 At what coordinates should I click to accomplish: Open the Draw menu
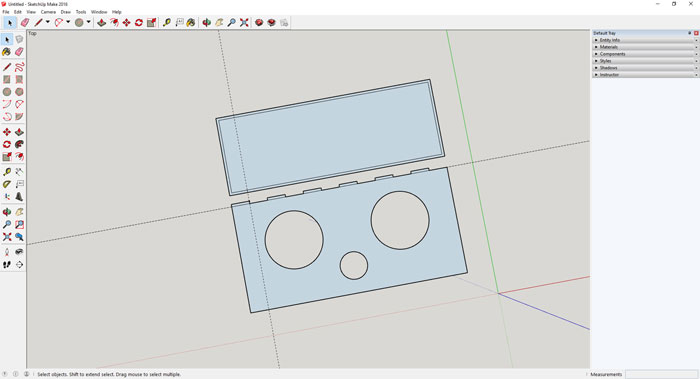click(x=66, y=12)
